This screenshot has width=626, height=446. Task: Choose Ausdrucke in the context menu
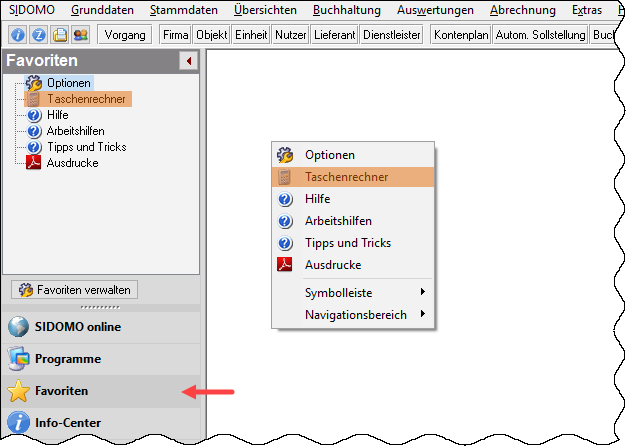coord(353,265)
